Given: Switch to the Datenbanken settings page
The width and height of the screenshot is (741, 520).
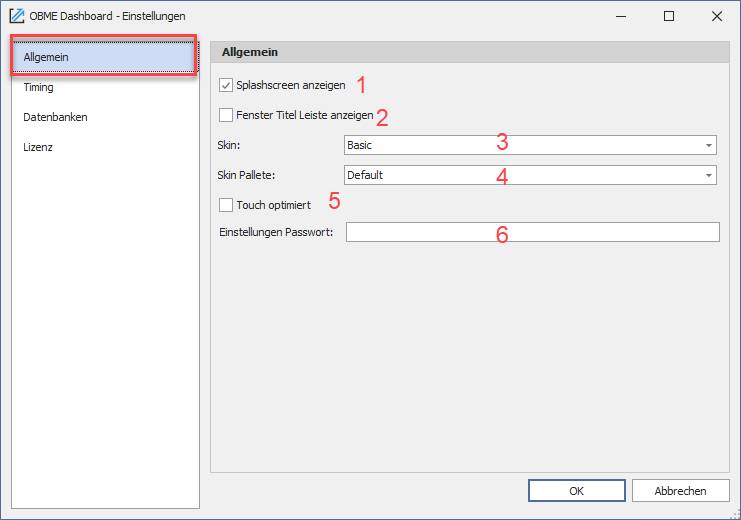Looking at the screenshot, I should [x=103, y=117].
